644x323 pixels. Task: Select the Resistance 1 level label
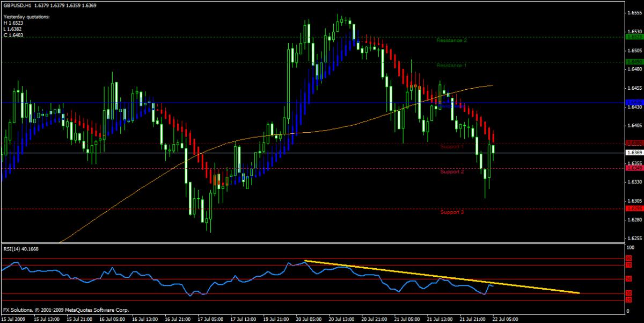click(x=451, y=66)
